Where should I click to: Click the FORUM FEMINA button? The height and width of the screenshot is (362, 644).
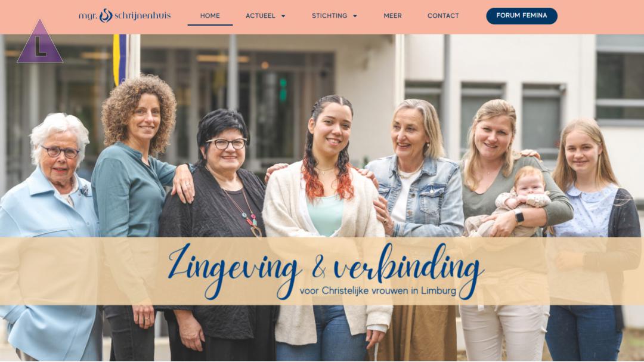(x=522, y=16)
